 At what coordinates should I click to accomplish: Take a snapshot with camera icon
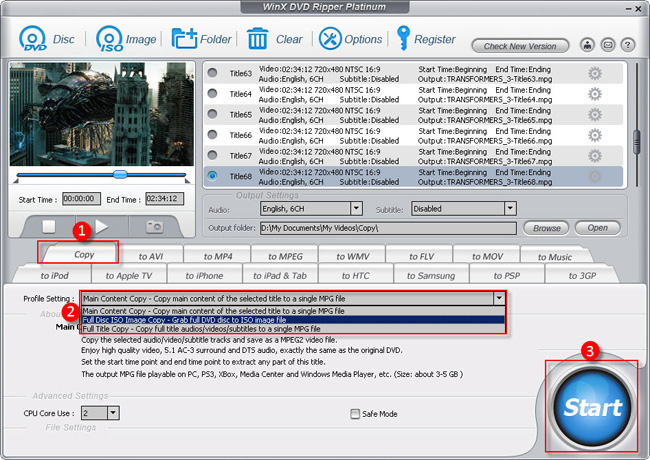(154, 226)
